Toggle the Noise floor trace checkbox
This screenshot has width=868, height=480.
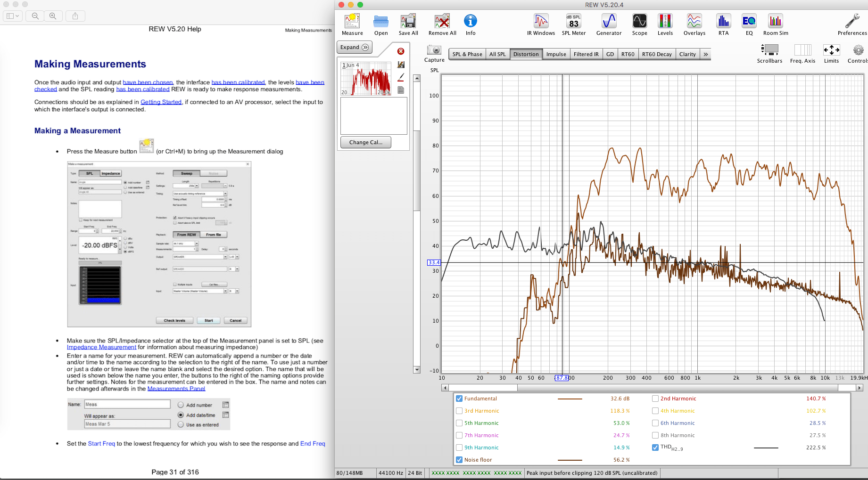pos(459,460)
